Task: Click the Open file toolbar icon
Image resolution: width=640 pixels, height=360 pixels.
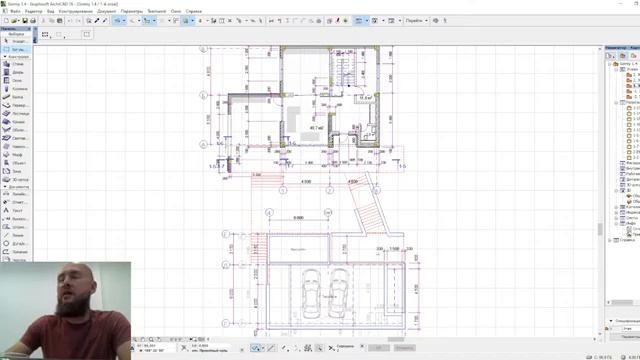Action: [x=14, y=20]
